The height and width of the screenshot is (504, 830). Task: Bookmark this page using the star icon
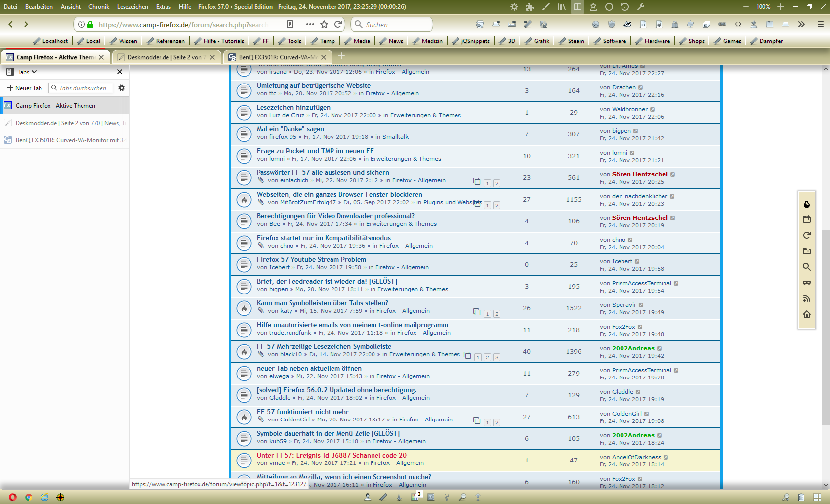pyautogui.click(x=324, y=24)
